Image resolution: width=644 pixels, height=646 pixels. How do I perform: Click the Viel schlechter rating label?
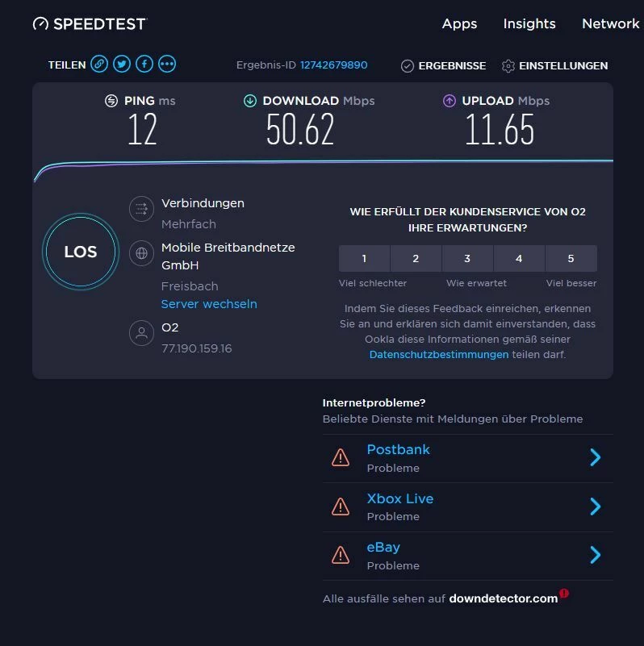[x=373, y=283]
